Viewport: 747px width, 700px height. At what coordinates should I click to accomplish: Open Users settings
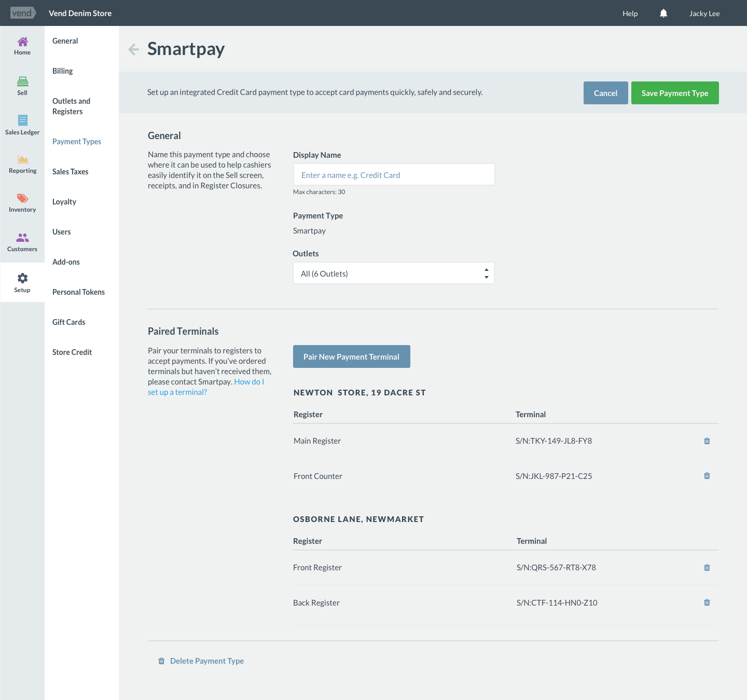point(62,232)
